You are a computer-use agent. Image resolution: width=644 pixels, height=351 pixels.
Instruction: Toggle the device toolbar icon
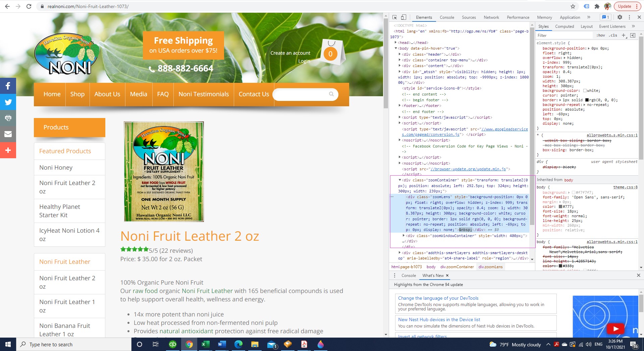point(404,17)
